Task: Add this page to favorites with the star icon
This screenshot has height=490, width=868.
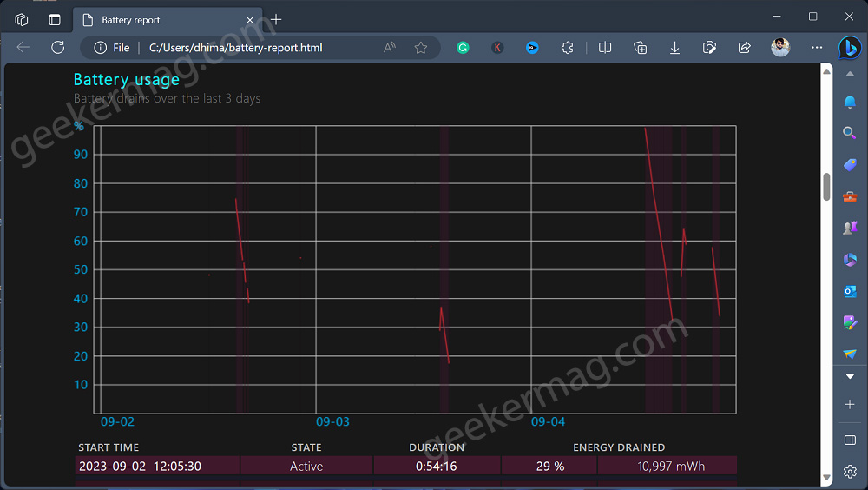Action: pyautogui.click(x=421, y=48)
